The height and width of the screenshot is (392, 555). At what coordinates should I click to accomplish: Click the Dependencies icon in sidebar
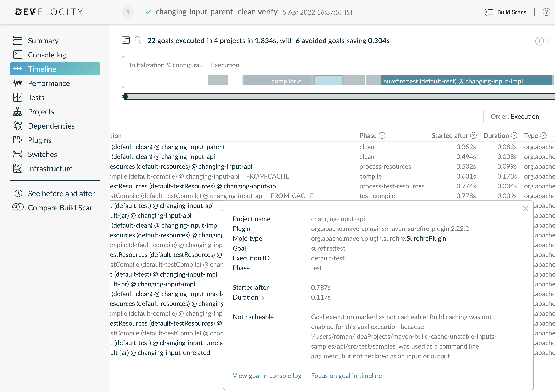17,126
